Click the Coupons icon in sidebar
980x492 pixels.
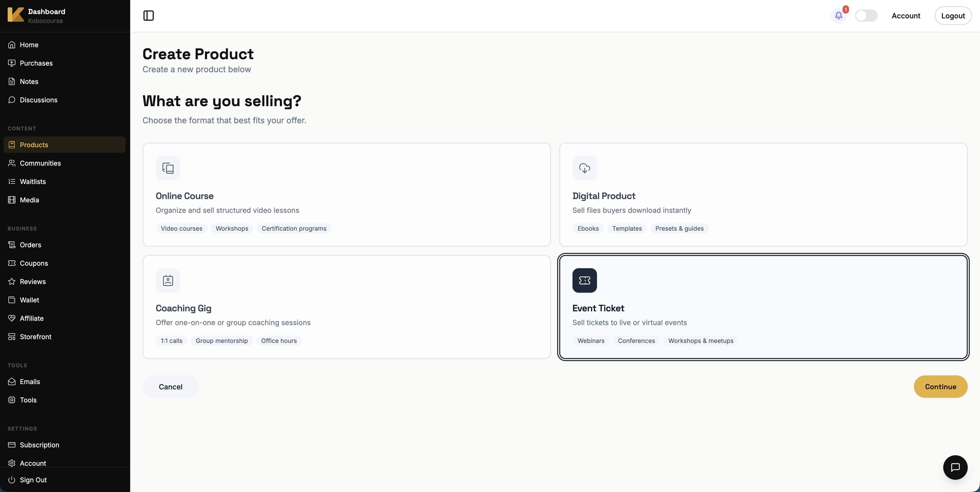click(12, 263)
